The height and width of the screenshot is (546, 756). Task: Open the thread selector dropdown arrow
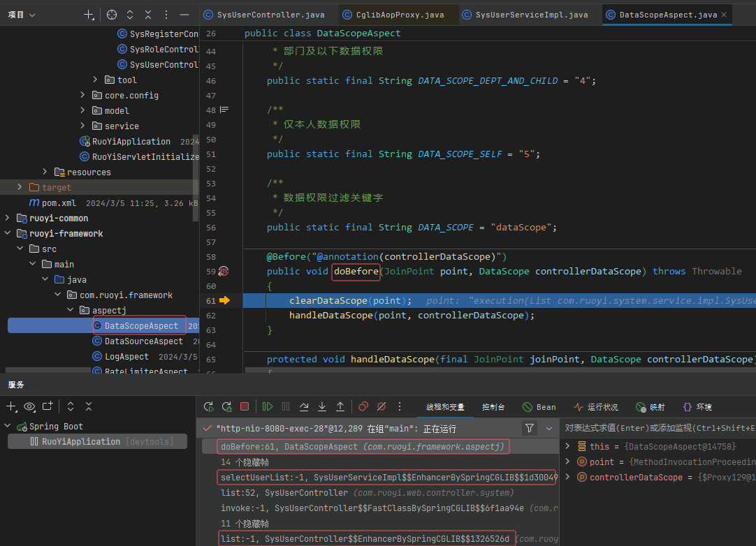pyautogui.click(x=549, y=428)
